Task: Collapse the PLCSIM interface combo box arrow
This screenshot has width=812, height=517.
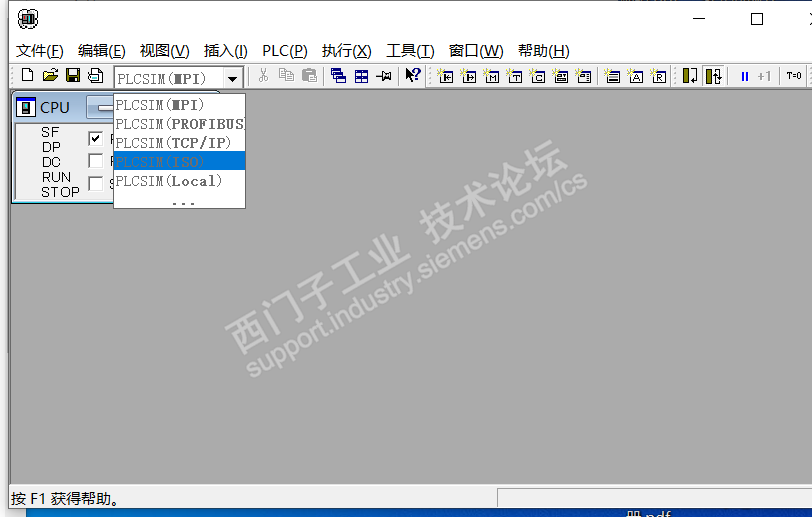Action: (233, 79)
